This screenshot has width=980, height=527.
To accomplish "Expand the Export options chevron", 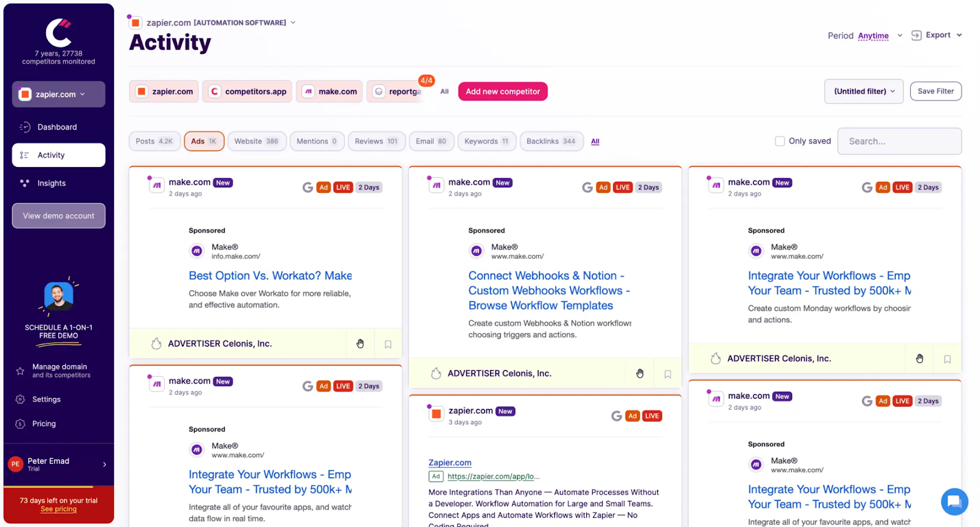I will pos(959,35).
